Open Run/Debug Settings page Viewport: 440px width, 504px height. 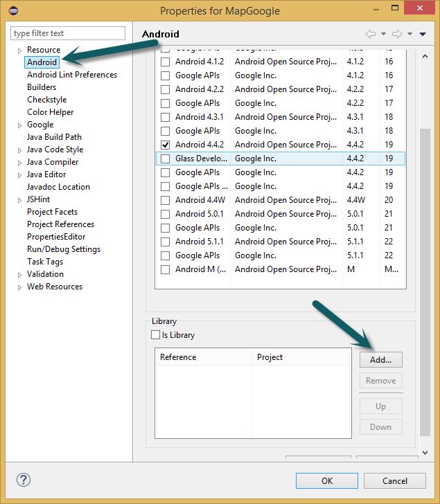click(x=64, y=249)
